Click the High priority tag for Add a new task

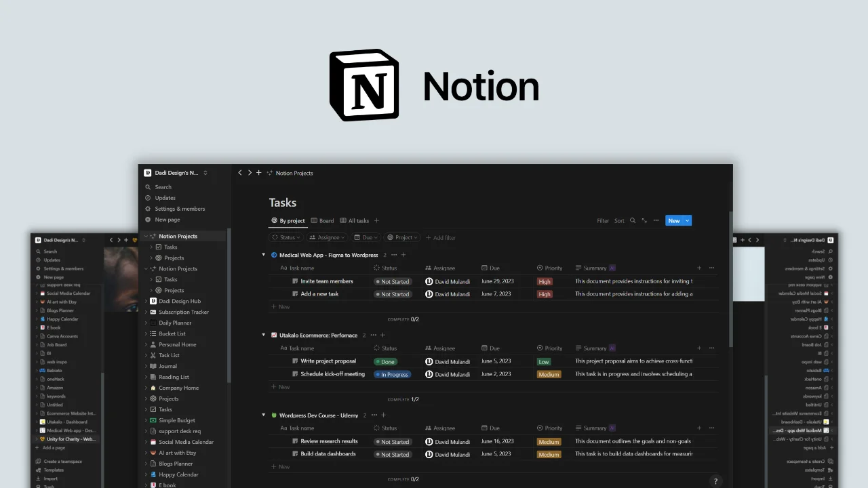pos(545,294)
